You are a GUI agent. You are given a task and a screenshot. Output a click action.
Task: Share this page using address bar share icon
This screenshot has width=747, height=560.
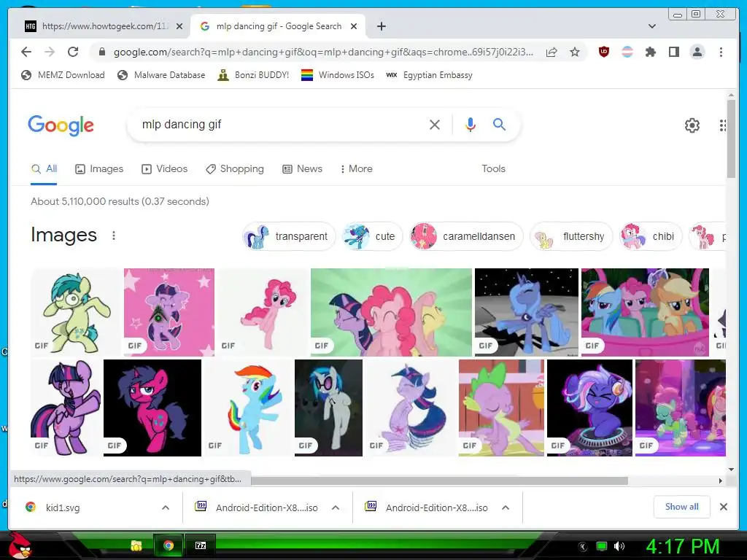551,52
